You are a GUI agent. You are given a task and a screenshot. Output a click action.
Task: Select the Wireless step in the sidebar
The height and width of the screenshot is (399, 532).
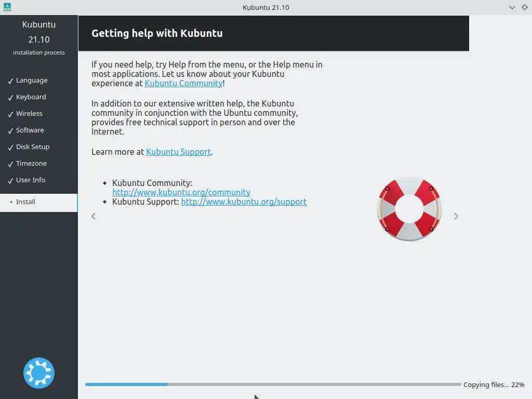point(29,113)
